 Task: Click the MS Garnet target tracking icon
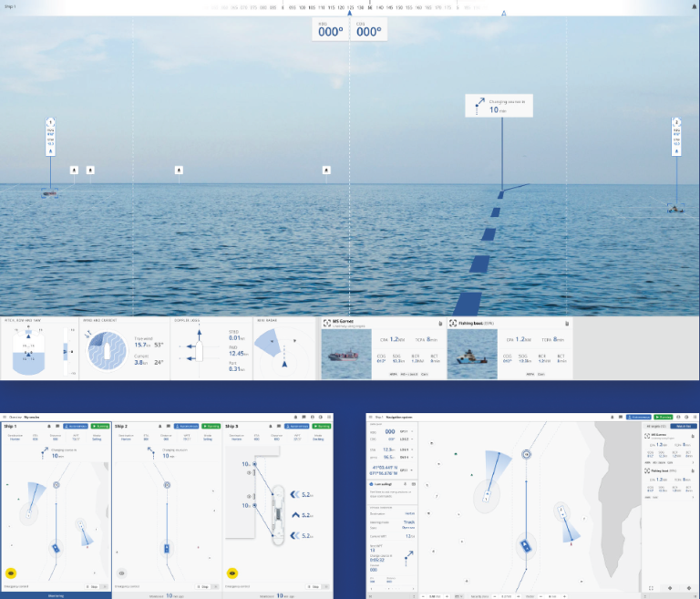326,323
